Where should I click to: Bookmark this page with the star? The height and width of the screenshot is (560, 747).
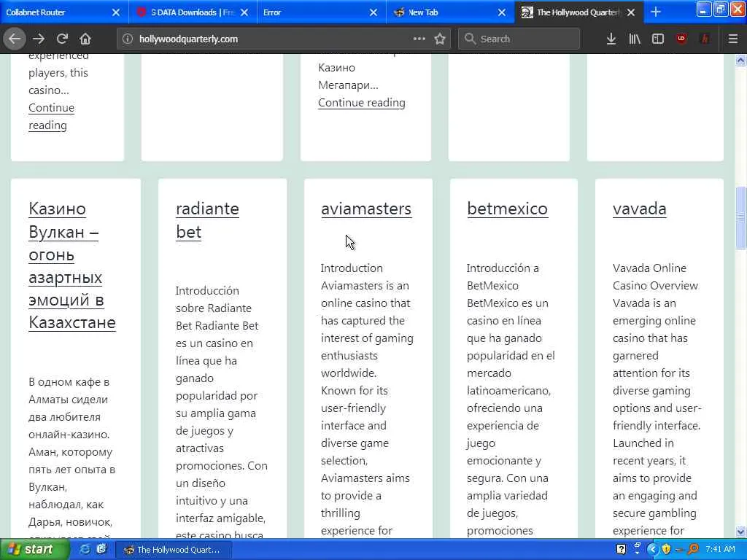pos(440,39)
